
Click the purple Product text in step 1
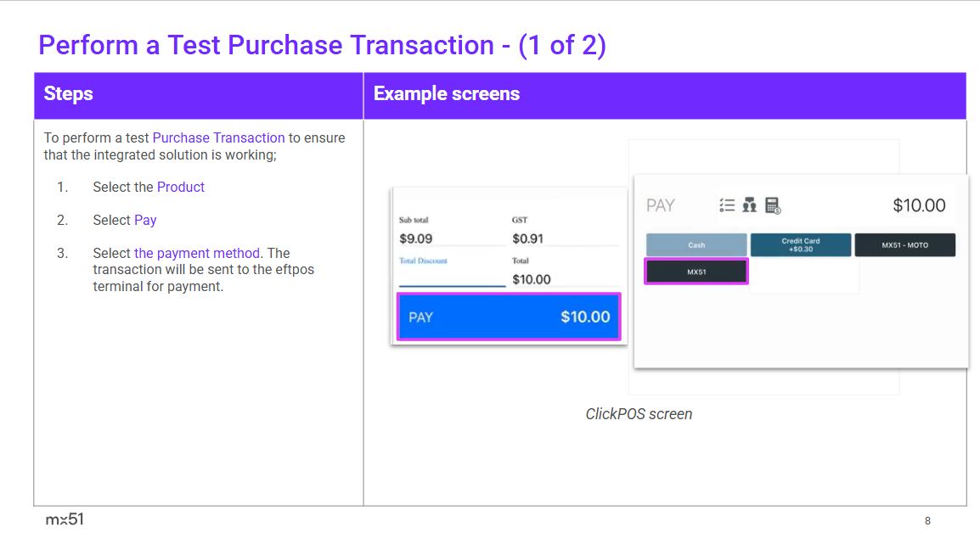180,187
